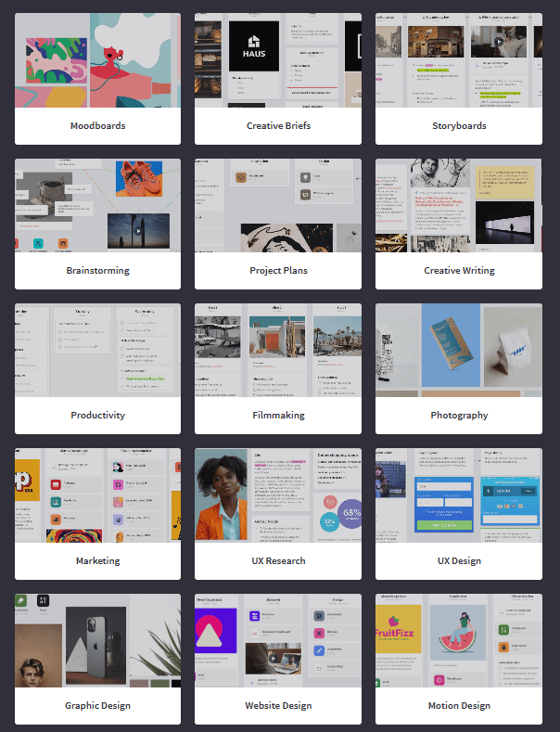
Task: Click the 65% chart circle in UX Research preview
Action: (x=350, y=514)
